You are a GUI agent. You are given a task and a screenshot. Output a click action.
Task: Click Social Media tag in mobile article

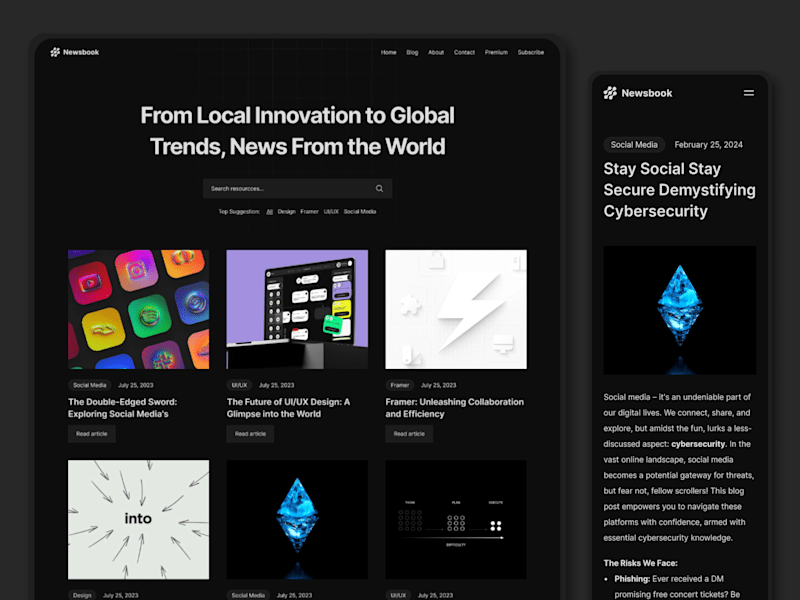(x=634, y=144)
